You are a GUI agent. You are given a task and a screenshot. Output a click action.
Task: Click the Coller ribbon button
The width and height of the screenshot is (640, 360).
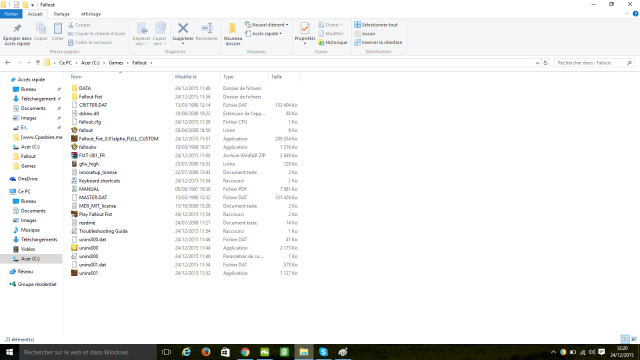pyautogui.click(x=58, y=32)
